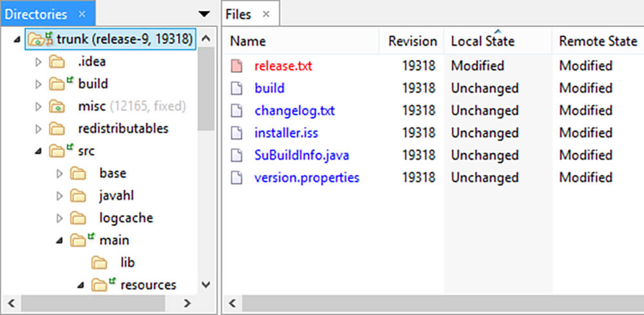
Task: Click the file icon next to build
Action: 236,88
